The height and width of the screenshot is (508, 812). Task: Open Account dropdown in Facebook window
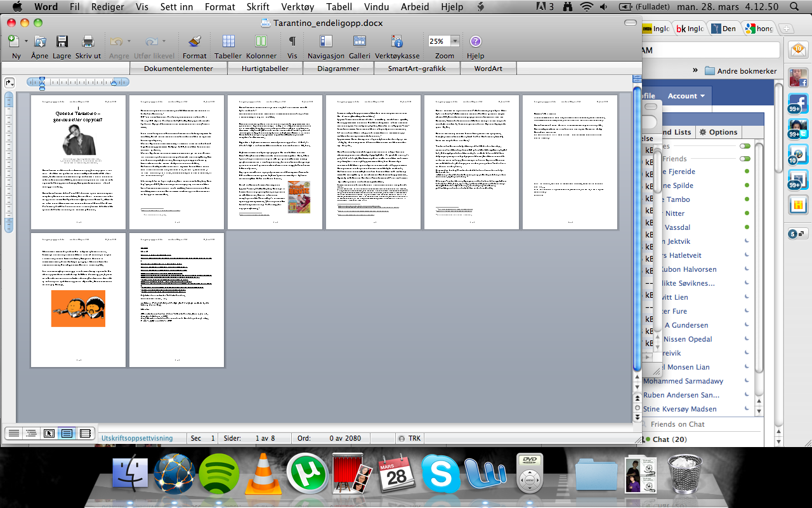coord(686,96)
